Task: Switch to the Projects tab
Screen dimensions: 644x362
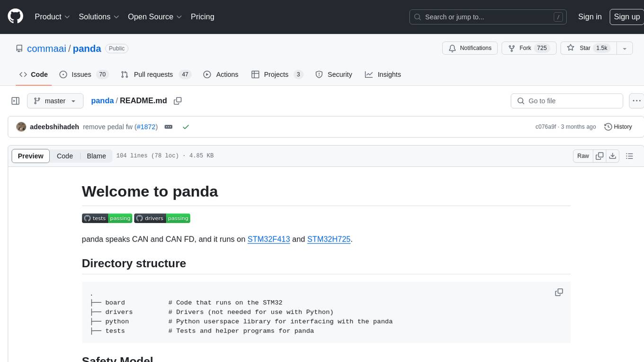Action: pos(277,74)
